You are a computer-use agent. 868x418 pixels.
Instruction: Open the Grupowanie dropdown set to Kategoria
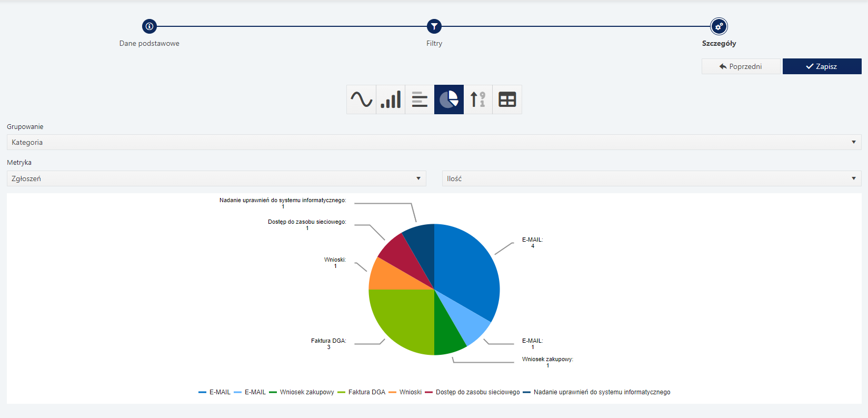(x=434, y=142)
